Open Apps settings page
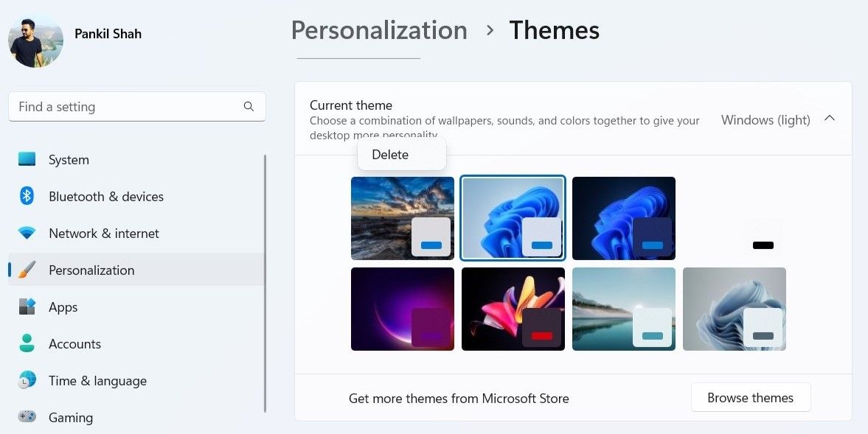The image size is (868, 434). point(136,307)
